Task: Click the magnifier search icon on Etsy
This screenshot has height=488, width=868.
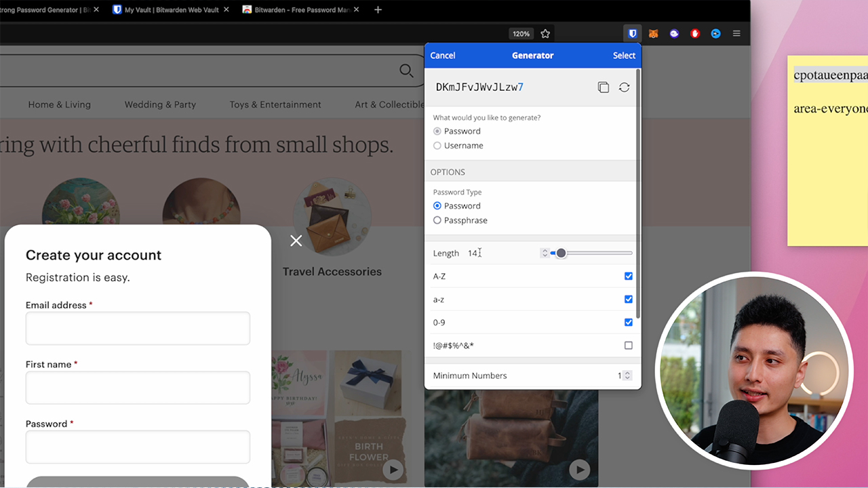Action: pyautogui.click(x=406, y=70)
